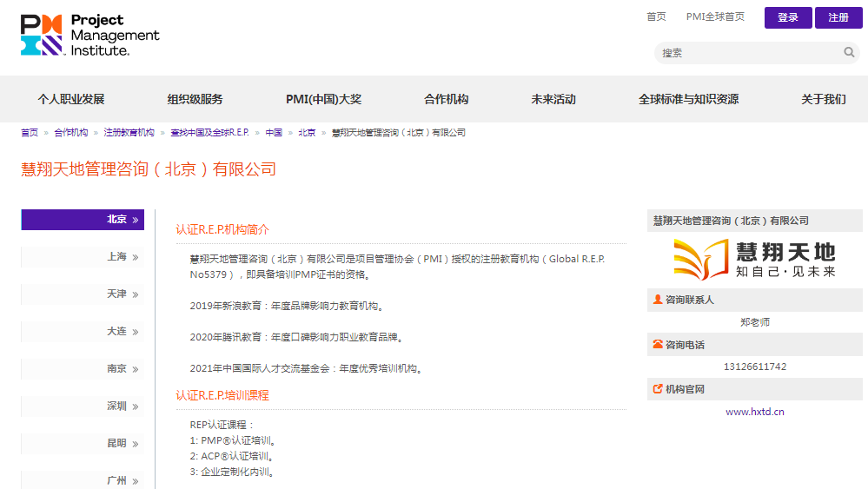Viewport: 868px width, 489px height.
Task: Click the 慧翔天地 company logo image
Action: click(754, 259)
